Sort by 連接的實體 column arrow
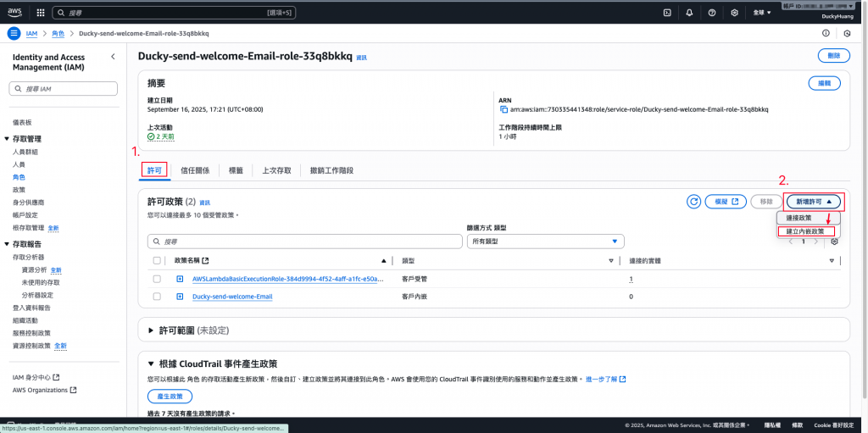Viewport: 868px width, 433px height. [x=832, y=260]
